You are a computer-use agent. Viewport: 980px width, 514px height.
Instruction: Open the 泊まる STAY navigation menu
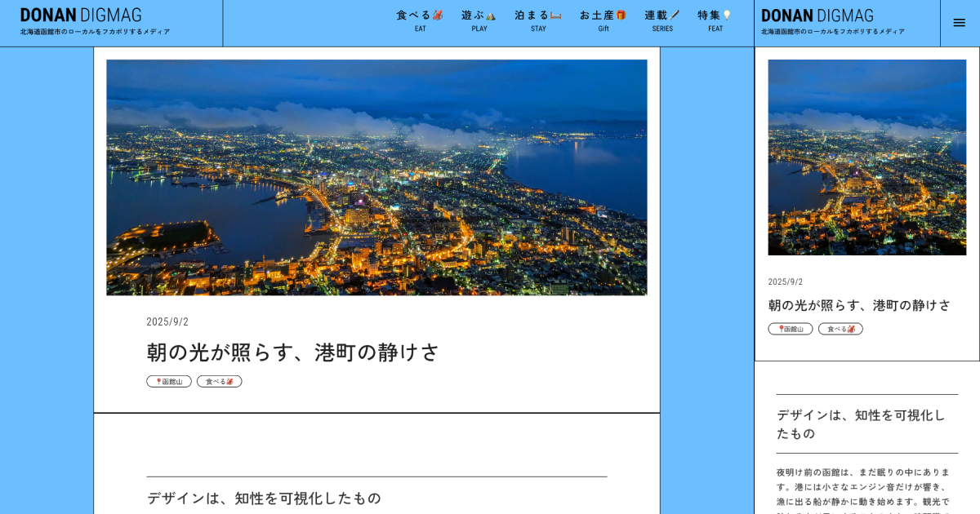pyautogui.click(x=538, y=20)
